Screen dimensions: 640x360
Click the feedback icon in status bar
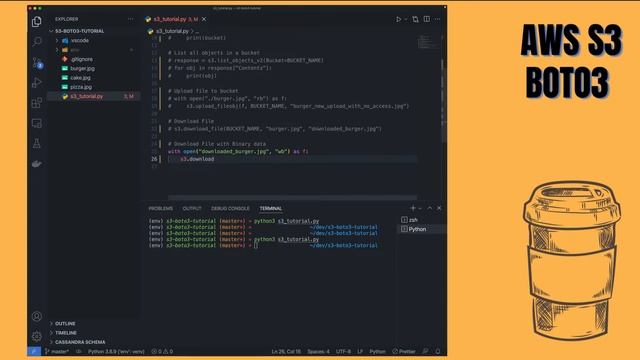tap(425, 351)
